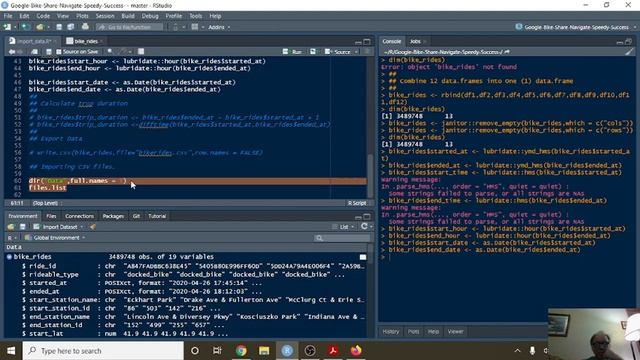Screen dimensions: 640x360
Task: Click the New File toolbar icon
Action: (x=7, y=27)
